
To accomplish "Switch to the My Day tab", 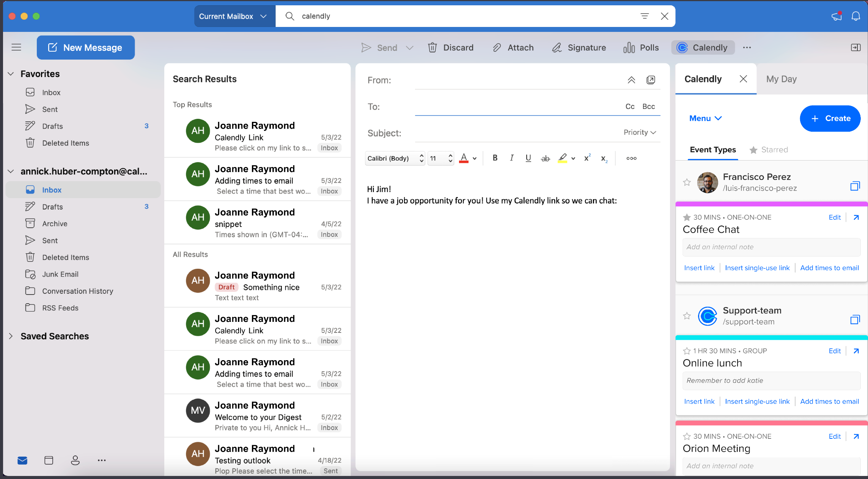I will [782, 79].
